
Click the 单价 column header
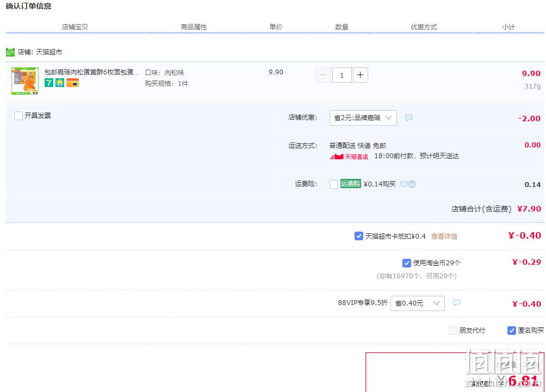point(276,27)
